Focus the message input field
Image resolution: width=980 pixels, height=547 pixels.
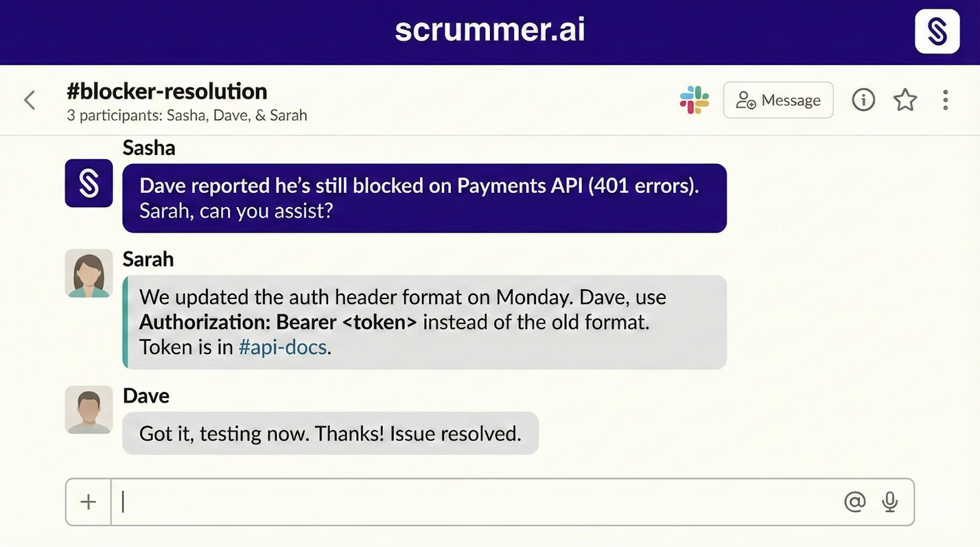click(x=429, y=501)
